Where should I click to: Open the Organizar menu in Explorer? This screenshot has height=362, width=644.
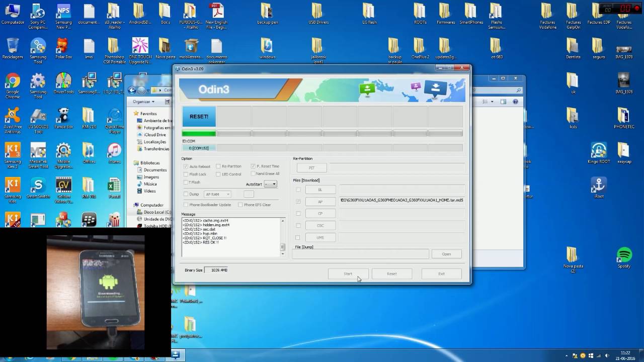tap(143, 102)
